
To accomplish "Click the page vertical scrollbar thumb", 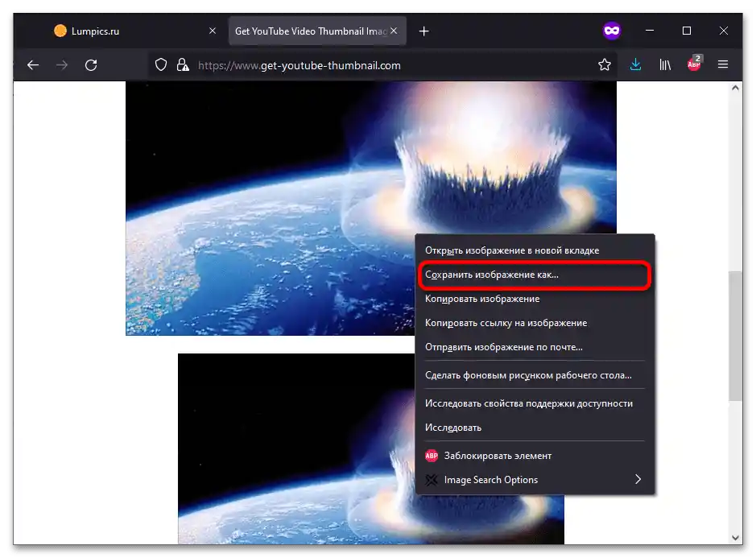I will pyautogui.click(x=735, y=336).
